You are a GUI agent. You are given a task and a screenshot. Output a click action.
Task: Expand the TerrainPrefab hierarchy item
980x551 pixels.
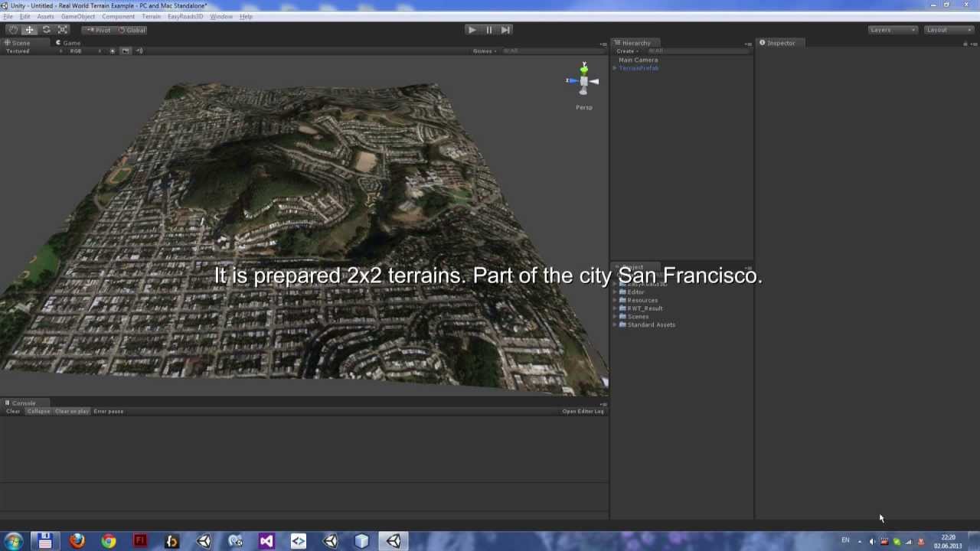[x=615, y=68]
